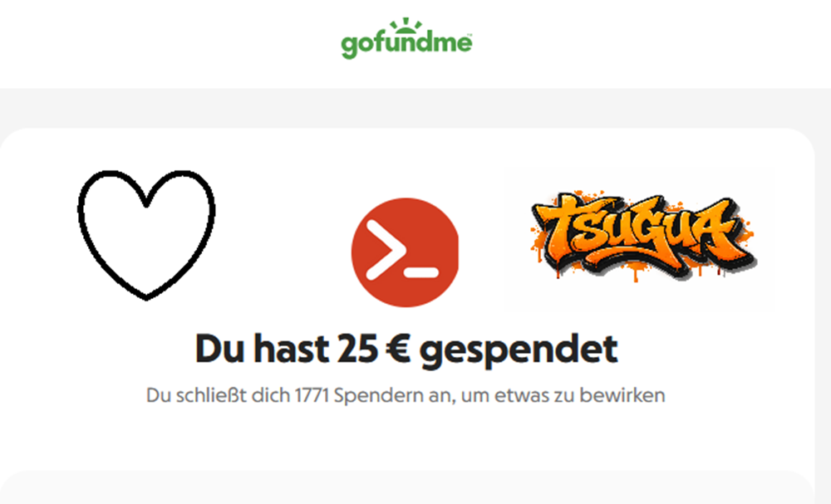Image resolution: width=831 pixels, height=504 pixels.
Task: Click the white underscore cursor in the red icon
Action: 420,273
